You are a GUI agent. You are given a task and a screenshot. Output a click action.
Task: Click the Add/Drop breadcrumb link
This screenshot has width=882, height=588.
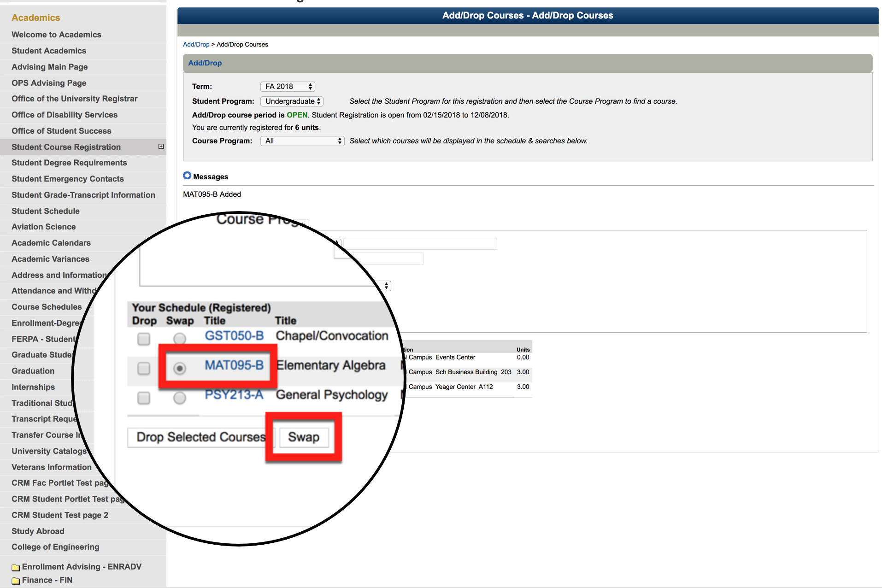pyautogui.click(x=196, y=45)
